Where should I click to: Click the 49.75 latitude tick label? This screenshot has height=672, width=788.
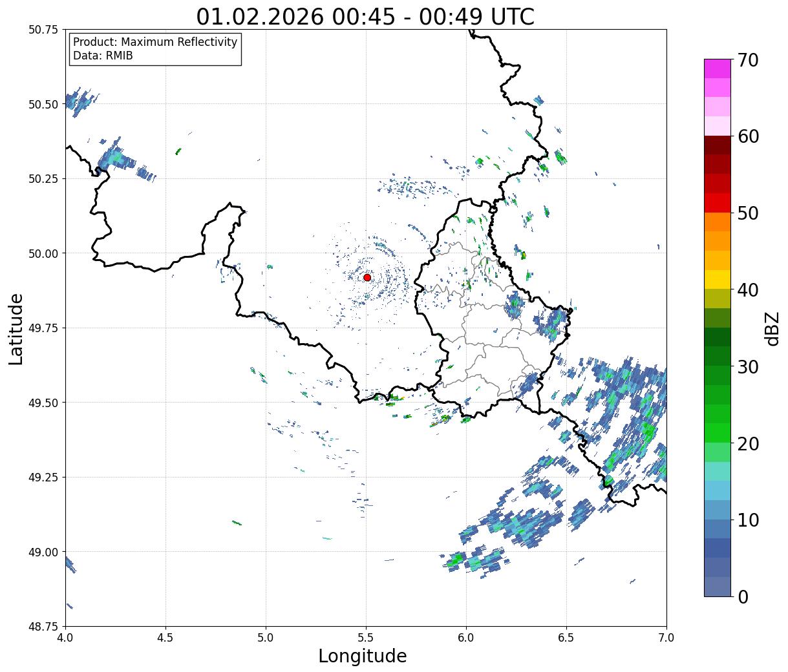click(x=44, y=328)
